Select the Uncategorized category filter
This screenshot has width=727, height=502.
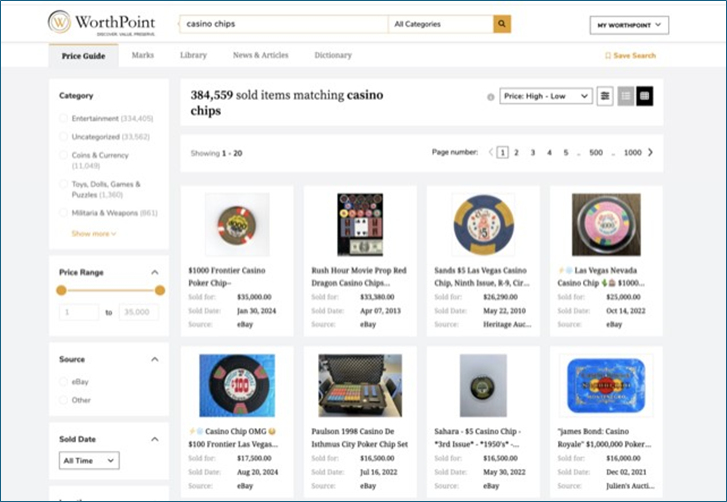[64, 136]
